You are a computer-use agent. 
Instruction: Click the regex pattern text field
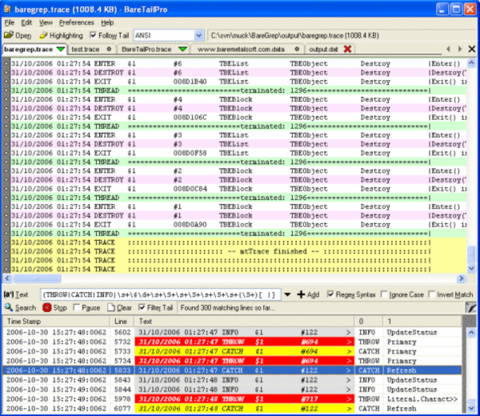point(161,295)
